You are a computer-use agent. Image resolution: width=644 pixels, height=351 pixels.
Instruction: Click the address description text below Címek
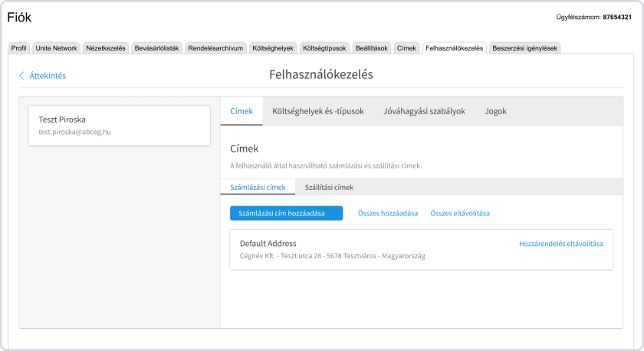(326, 166)
